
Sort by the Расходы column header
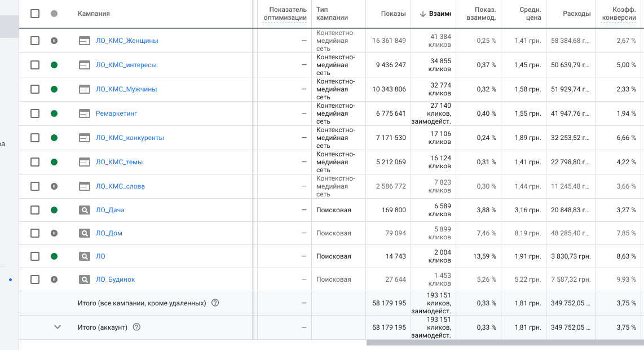pos(577,14)
